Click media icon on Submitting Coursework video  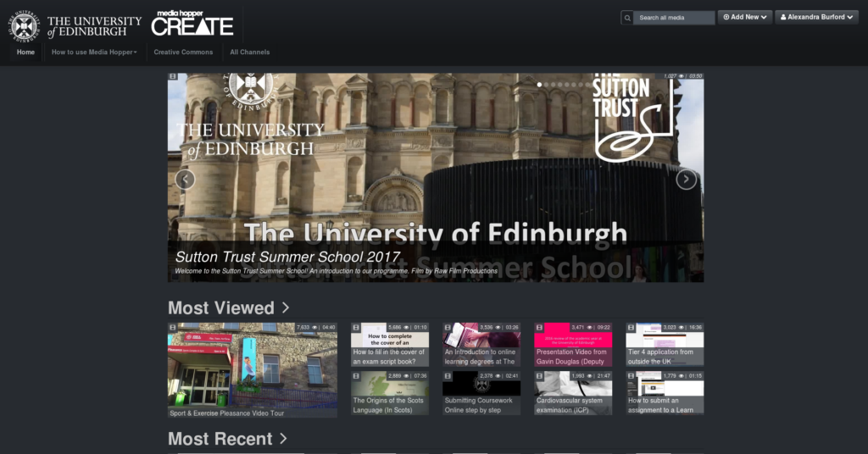(x=448, y=376)
